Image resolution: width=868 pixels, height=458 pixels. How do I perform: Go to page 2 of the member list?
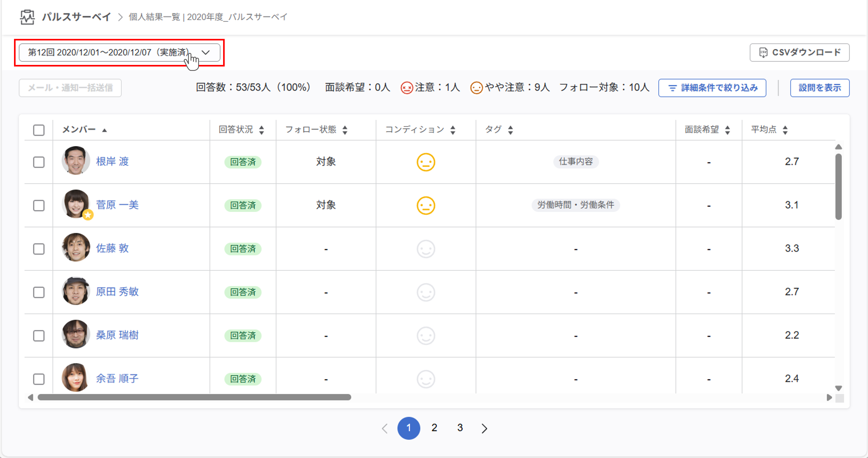pos(434,428)
